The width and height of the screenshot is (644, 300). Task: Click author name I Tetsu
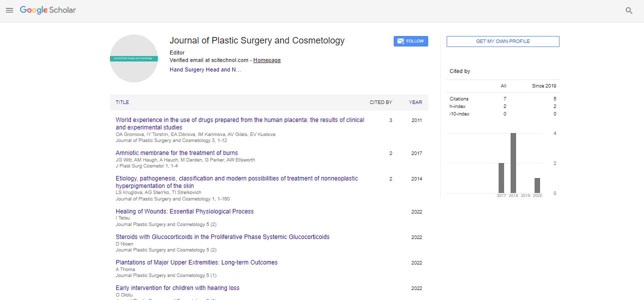coord(122,218)
